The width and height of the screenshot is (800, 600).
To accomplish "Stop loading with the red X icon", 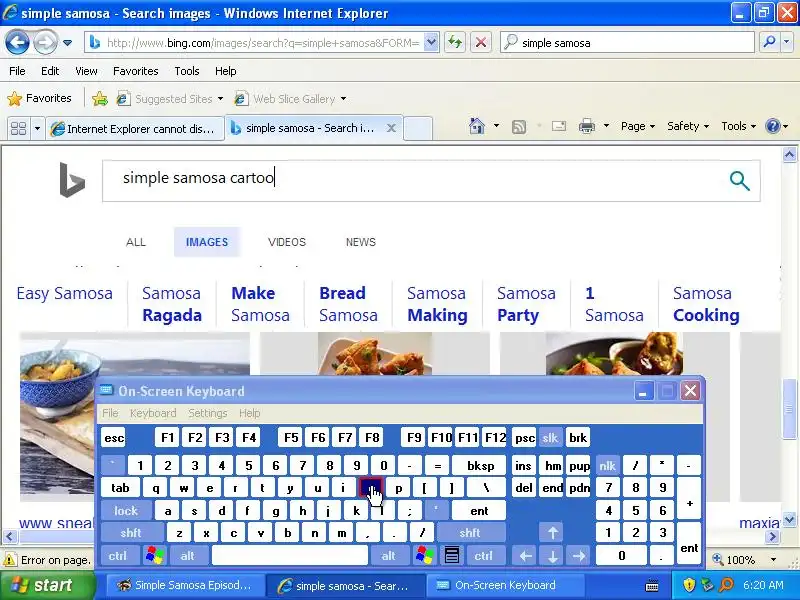I will pos(481,42).
